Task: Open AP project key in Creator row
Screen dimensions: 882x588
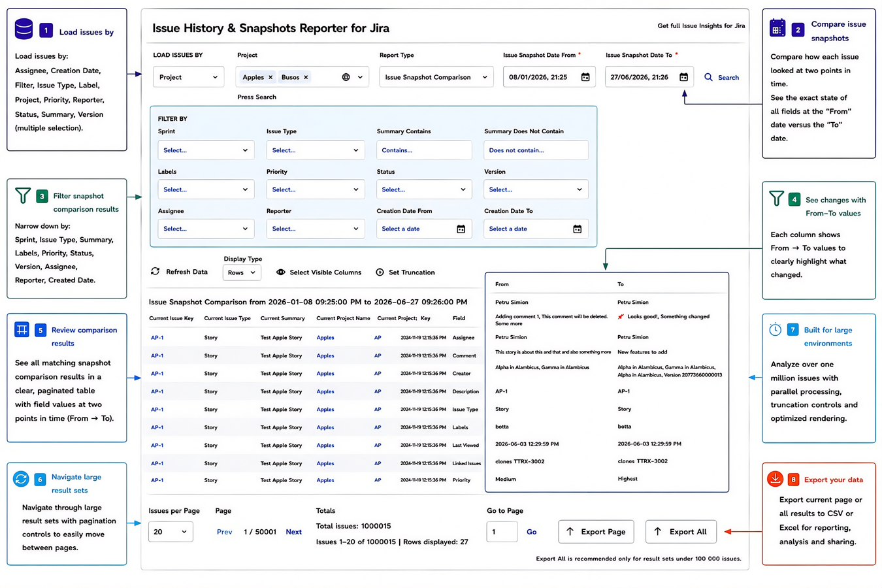Action: 378,374
